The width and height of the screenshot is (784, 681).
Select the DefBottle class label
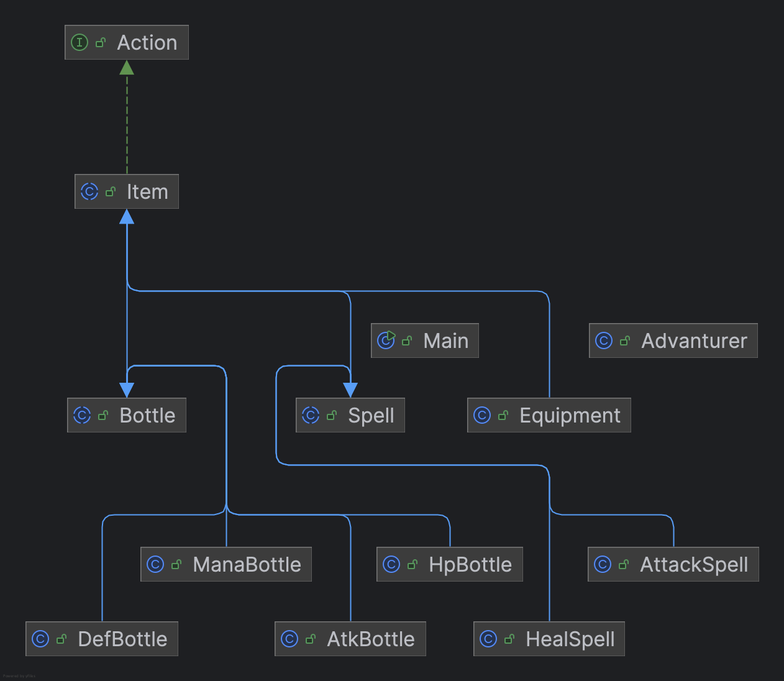pos(122,639)
